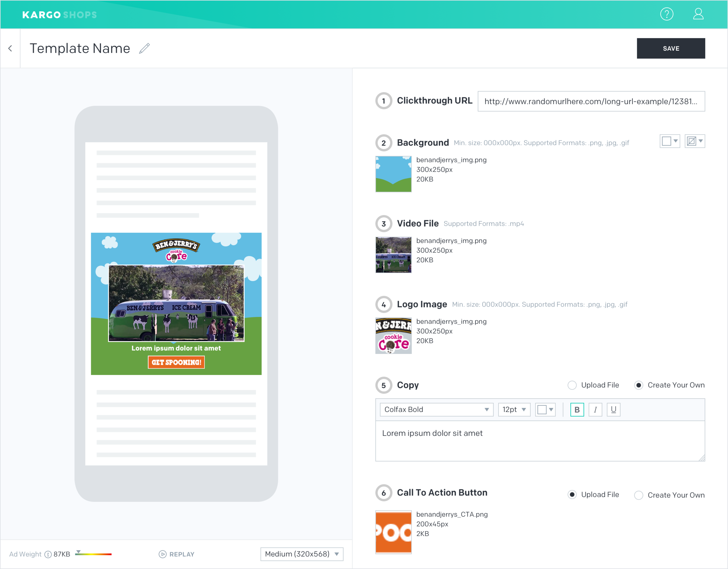The width and height of the screenshot is (728, 569).
Task: Open the user account profile icon
Action: (698, 14)
